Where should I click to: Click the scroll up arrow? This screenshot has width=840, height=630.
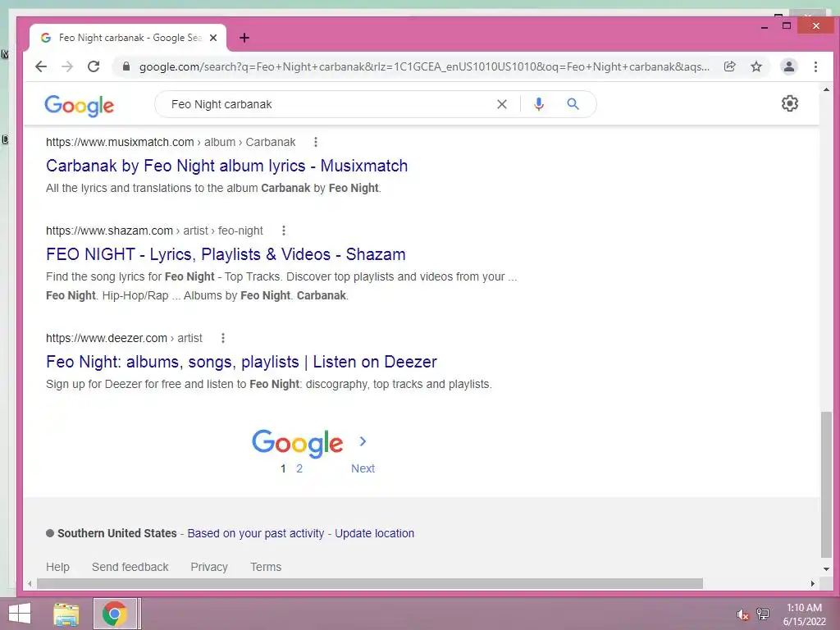click(x=826, y=90)
